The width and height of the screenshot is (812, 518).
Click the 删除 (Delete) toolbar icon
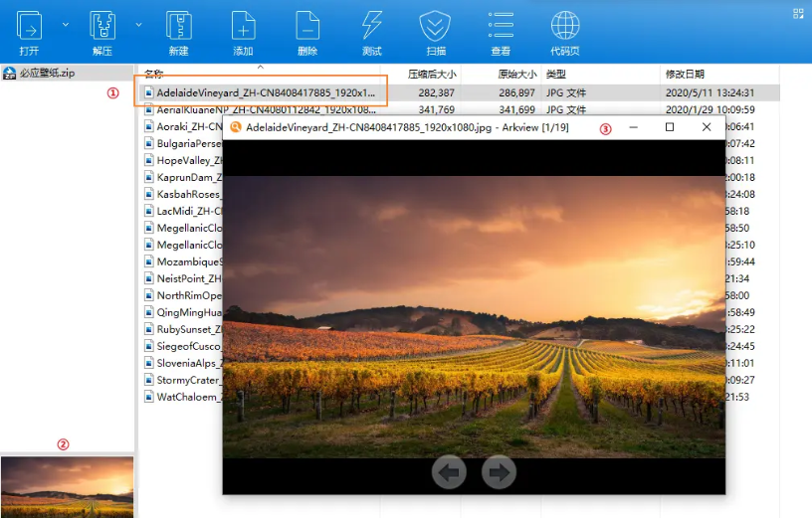pyautogui.click(x=307, y=27)
